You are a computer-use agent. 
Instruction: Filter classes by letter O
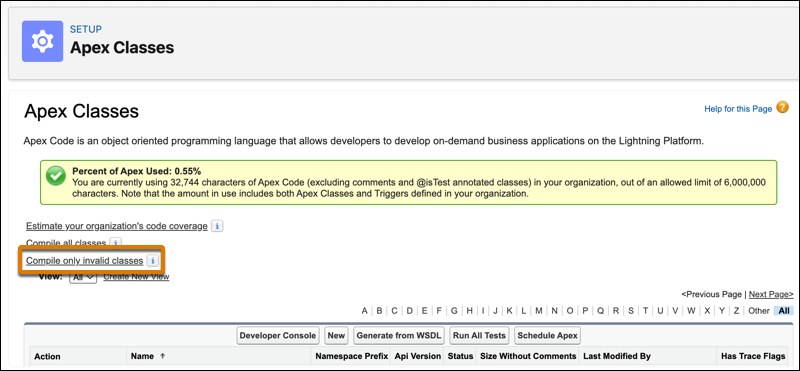pyautogui.click(x=570, y=311)
